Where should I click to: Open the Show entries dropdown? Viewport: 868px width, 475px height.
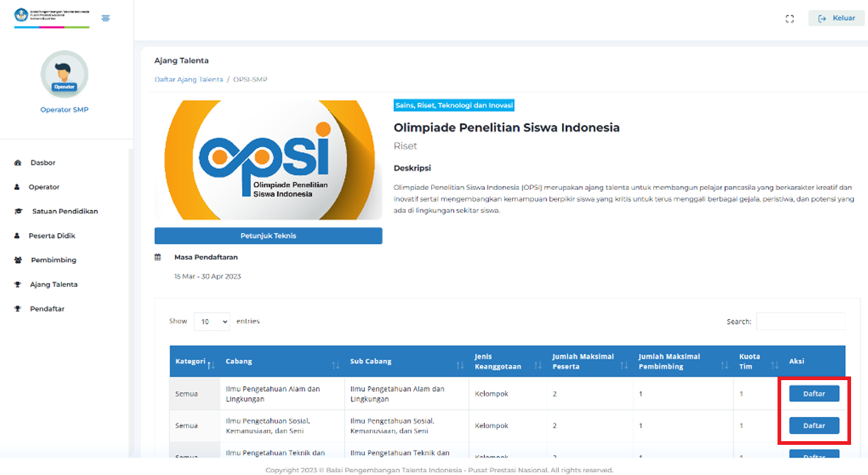point(212,321)
